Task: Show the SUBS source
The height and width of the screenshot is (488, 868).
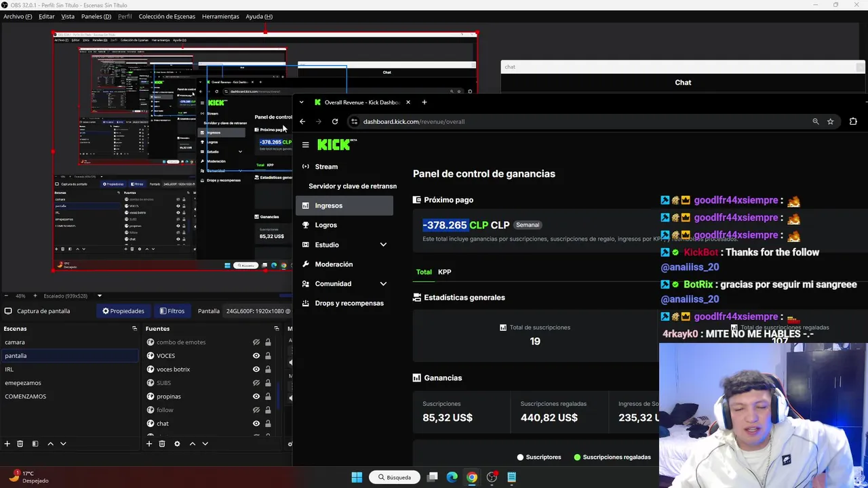Action: point(256,383)
